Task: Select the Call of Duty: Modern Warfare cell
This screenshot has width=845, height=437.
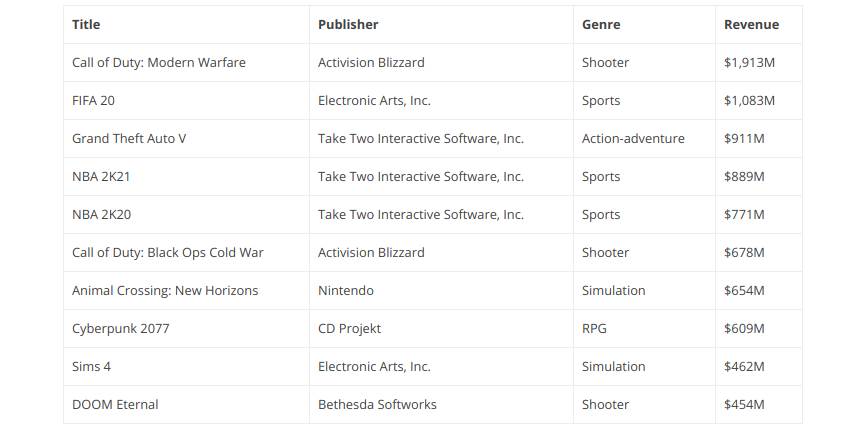Action: click(x=158, y=62)
